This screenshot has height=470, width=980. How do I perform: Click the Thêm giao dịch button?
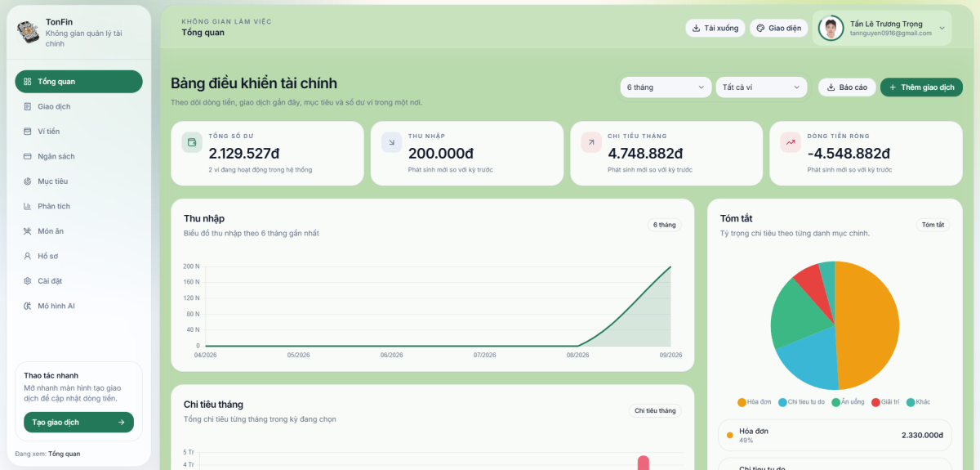[x=921, y=87]
